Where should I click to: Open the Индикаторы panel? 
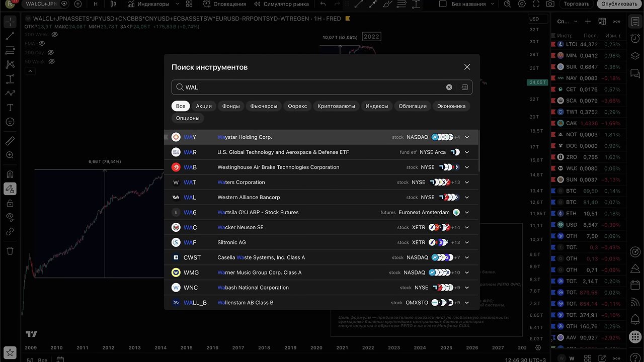tap(148, 4)
